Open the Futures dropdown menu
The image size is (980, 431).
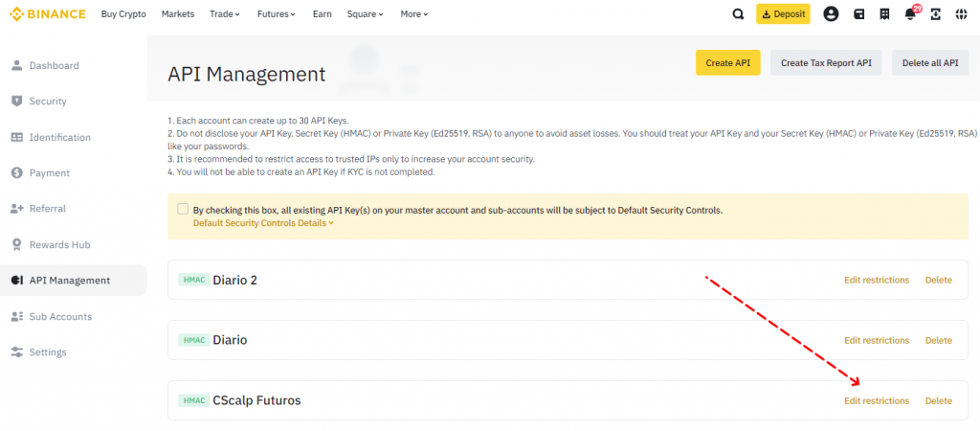coord(277,13)
